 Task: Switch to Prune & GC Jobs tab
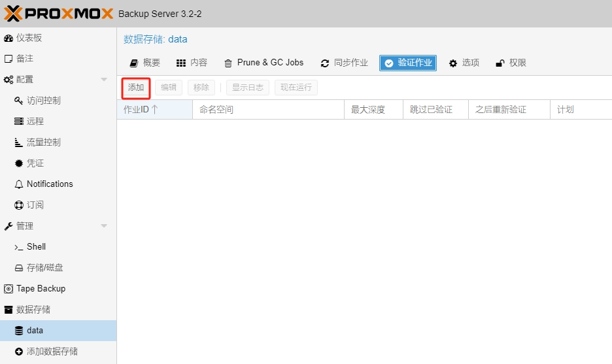[x=263, y=63]
